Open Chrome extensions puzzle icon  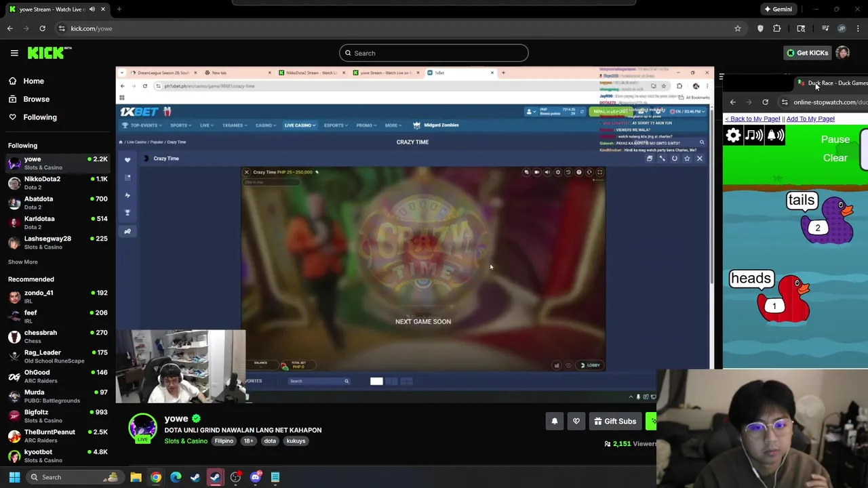777,28
